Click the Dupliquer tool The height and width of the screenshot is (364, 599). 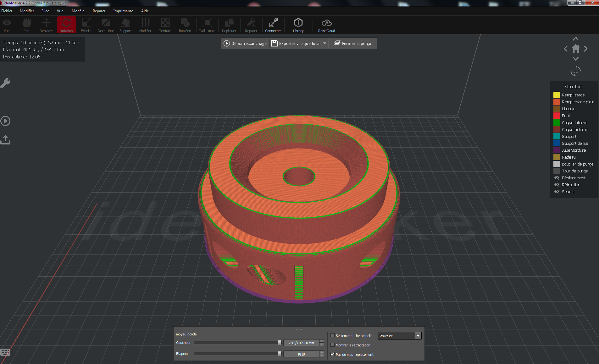coord(229,25)
